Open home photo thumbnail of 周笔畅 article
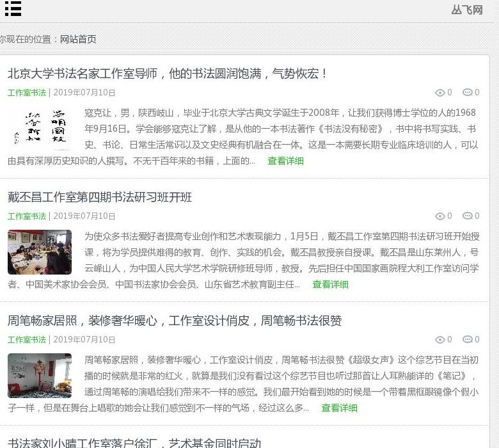This screenshot has height=448, width=499. [40, 376]
